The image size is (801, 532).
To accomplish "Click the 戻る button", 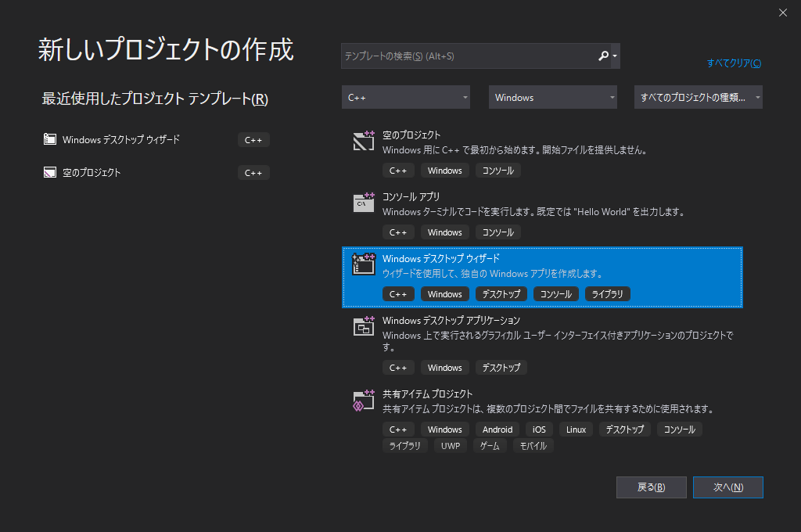I will 651,487.
